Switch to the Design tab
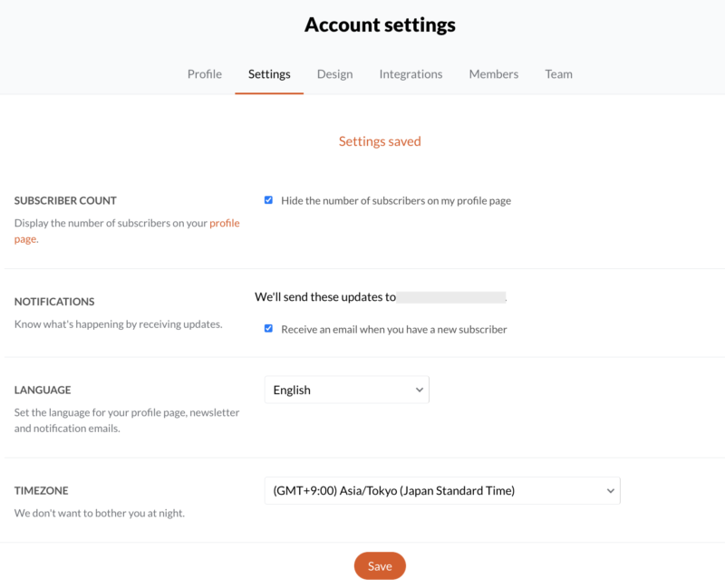 point(334,74)
